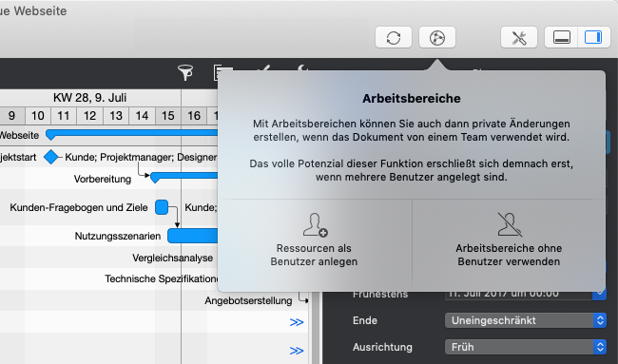
Task: Choose Arbeitsbereiche ohne Benutzer verwenden
Action: pyautogui.click(x=509, y=244)
